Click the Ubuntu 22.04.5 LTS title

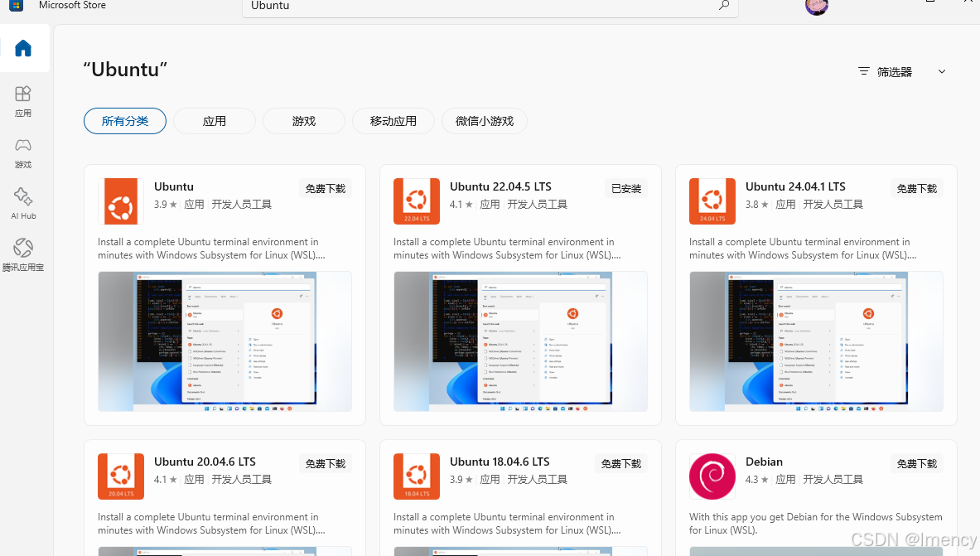point(500,186)
